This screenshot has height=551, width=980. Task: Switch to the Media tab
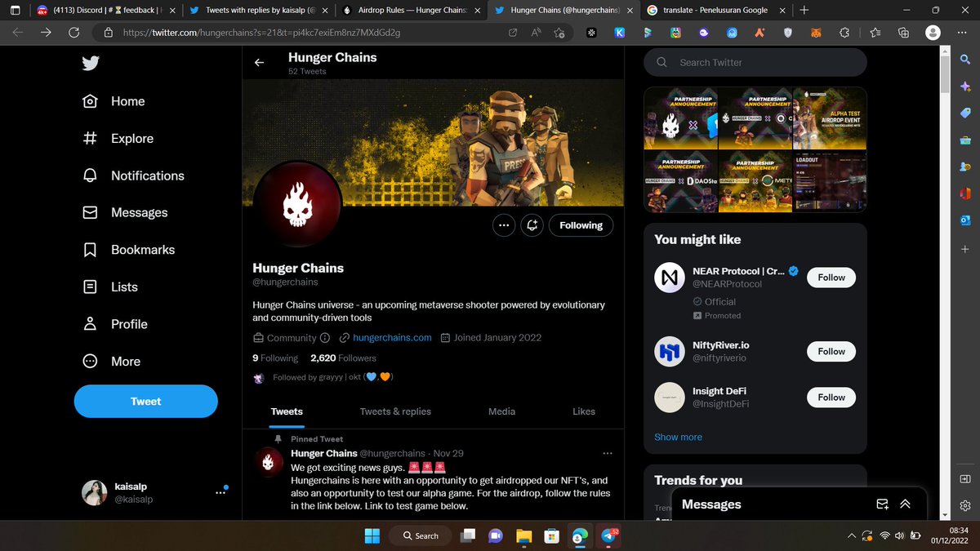[501, 411]
